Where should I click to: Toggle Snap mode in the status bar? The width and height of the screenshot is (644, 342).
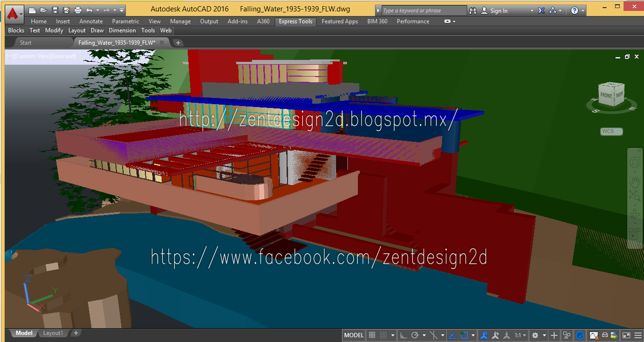(383, 335)
